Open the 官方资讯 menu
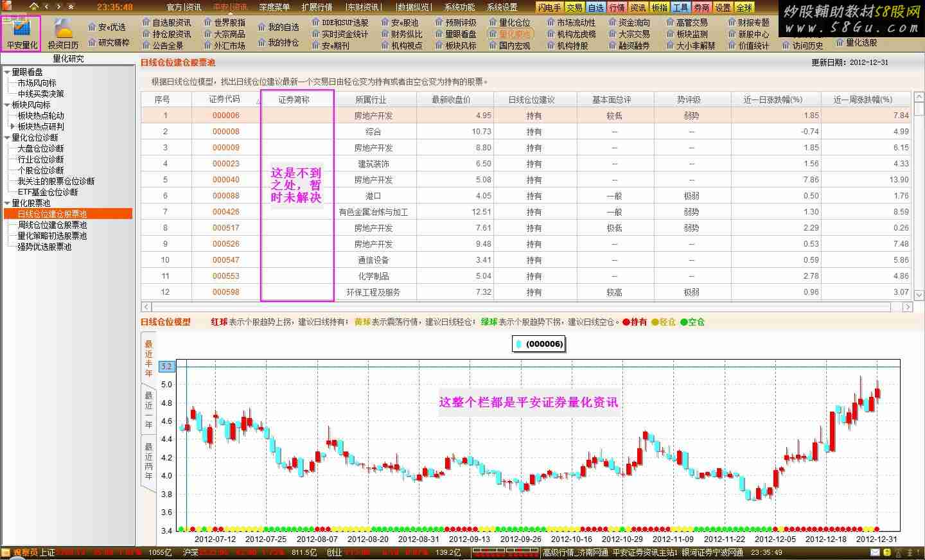 [184, 7]
